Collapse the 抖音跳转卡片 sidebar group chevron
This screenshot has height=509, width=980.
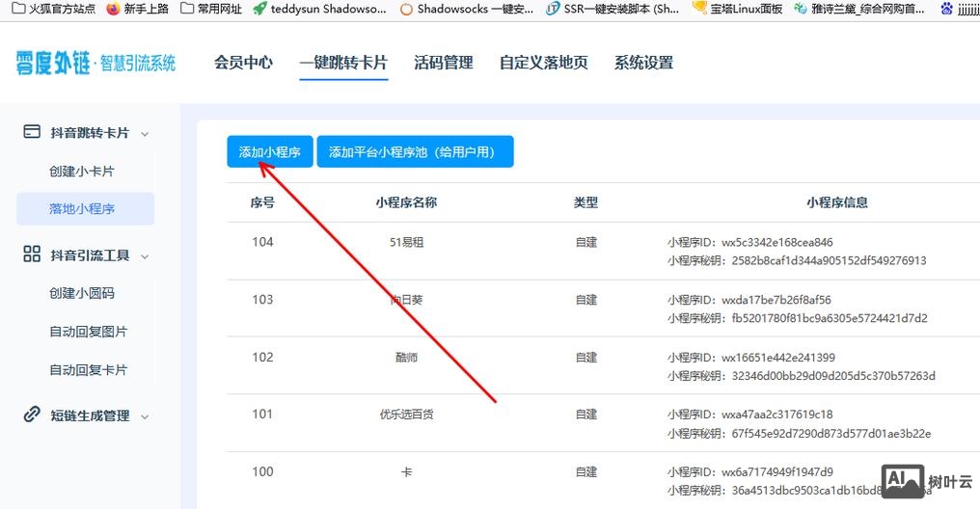point(145,134)
